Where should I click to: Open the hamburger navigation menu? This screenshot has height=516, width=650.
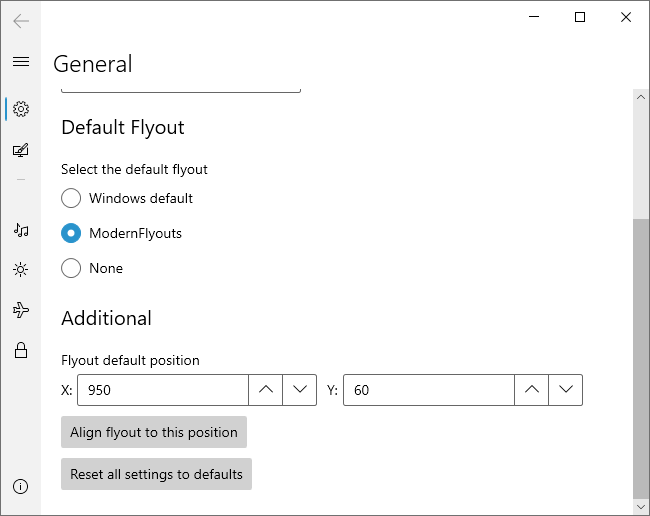pos(21,62)
